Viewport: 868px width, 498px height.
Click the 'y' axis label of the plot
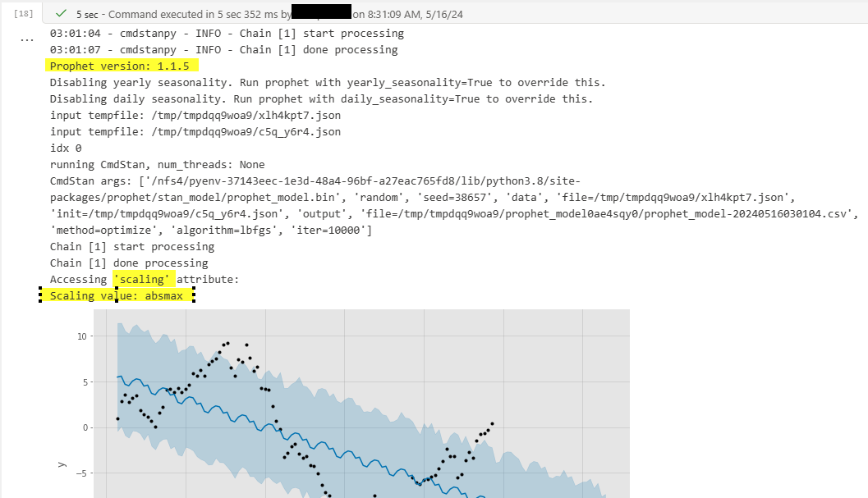coord(62,465)
